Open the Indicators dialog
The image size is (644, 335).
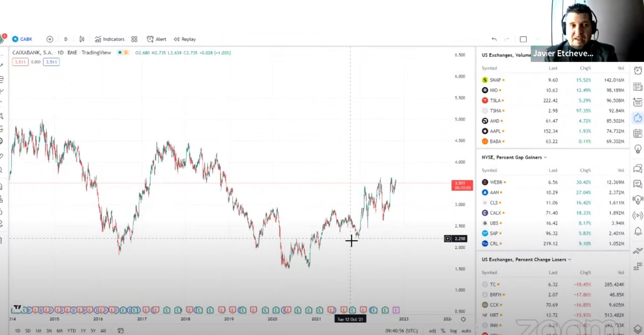click(110, 39)
